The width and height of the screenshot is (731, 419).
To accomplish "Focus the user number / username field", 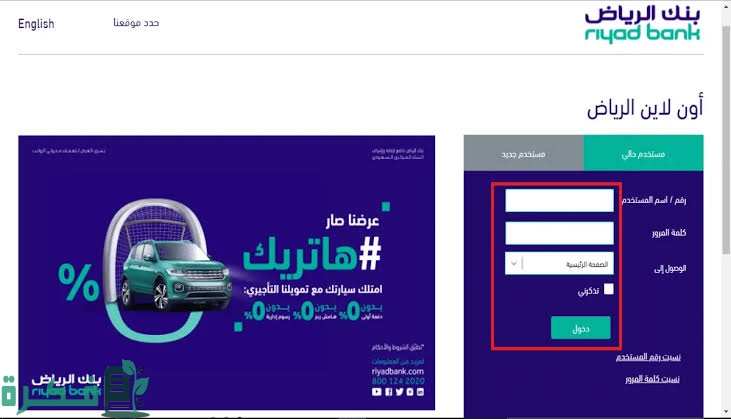I will pos(559,200).
